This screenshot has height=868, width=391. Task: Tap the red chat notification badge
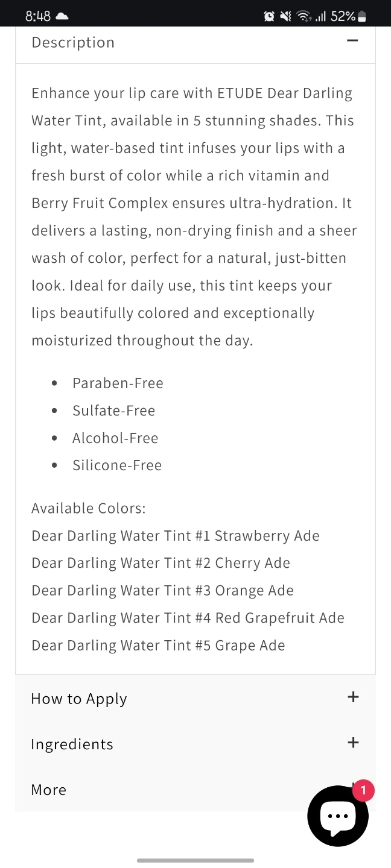(363, 790)
